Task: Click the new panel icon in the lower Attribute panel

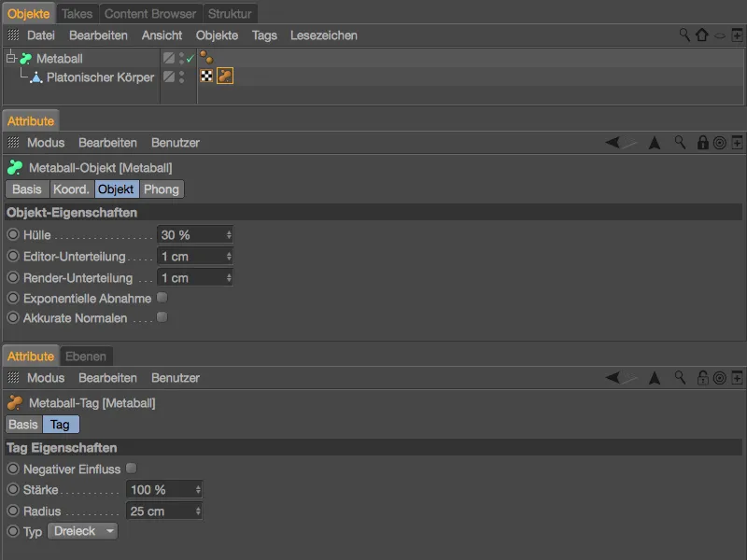Action: tap(737, 378)
